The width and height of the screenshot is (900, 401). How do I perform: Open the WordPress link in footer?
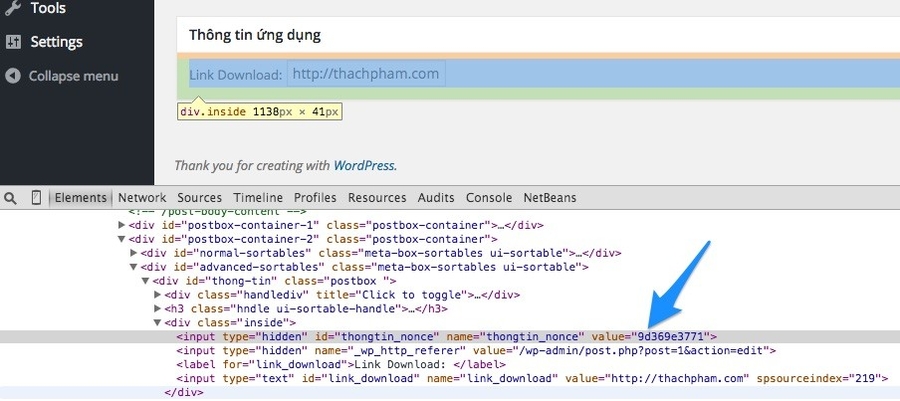[x=364, y=166]
